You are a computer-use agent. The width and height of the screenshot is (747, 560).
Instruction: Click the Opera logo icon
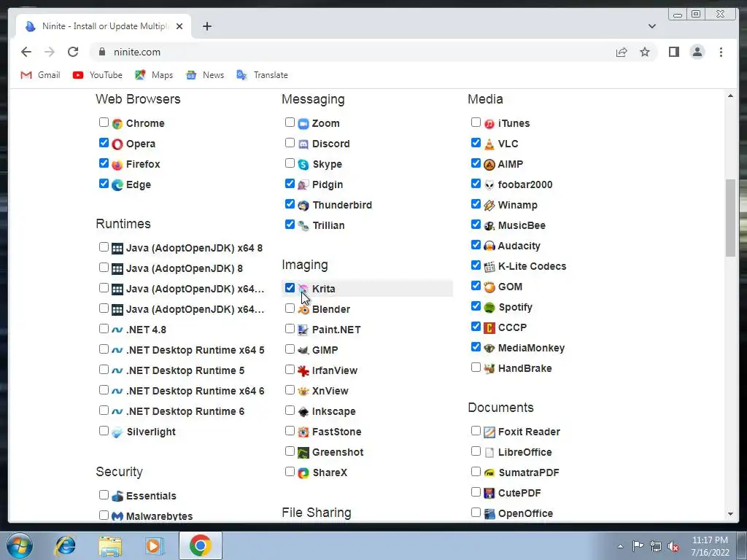click(x=117, y=144)
